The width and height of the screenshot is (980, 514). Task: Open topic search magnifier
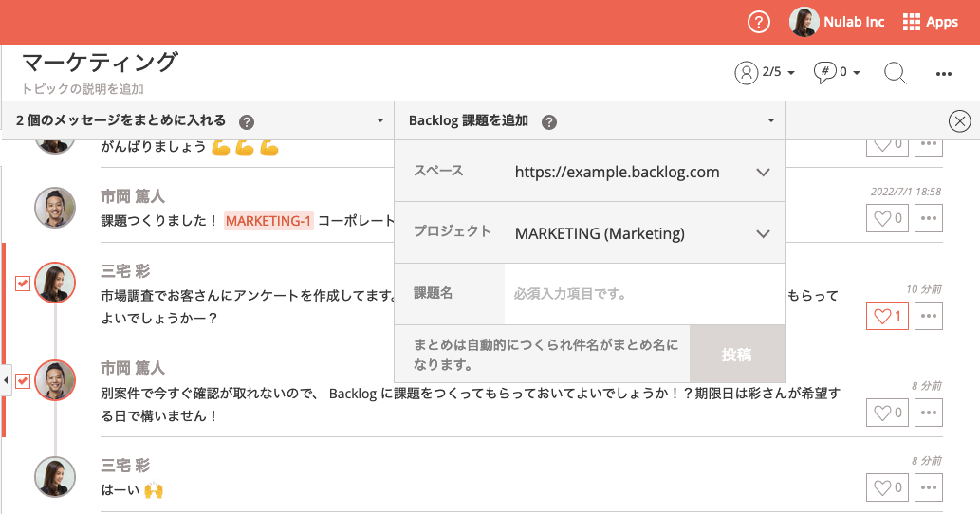tap(895, 73)
